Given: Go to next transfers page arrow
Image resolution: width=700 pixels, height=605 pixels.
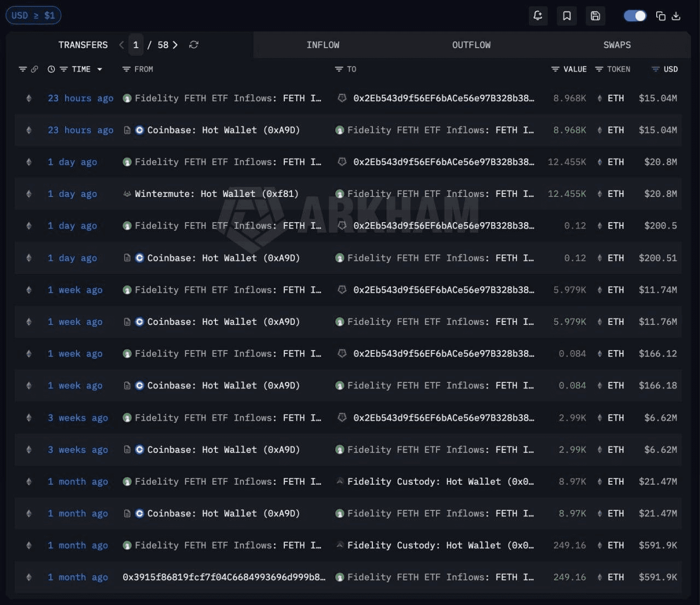Looking at the screenshot, I should [x=175, y=45].
